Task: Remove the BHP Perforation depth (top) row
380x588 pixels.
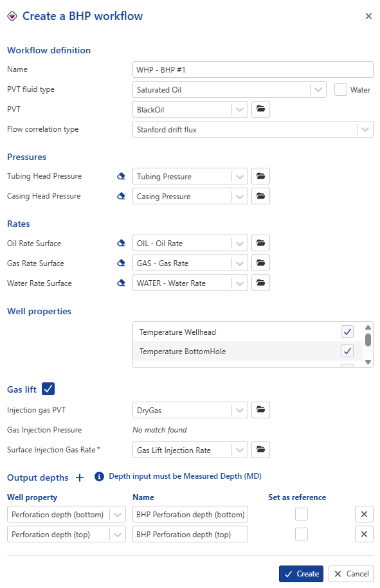Action: tap(364, 534)
